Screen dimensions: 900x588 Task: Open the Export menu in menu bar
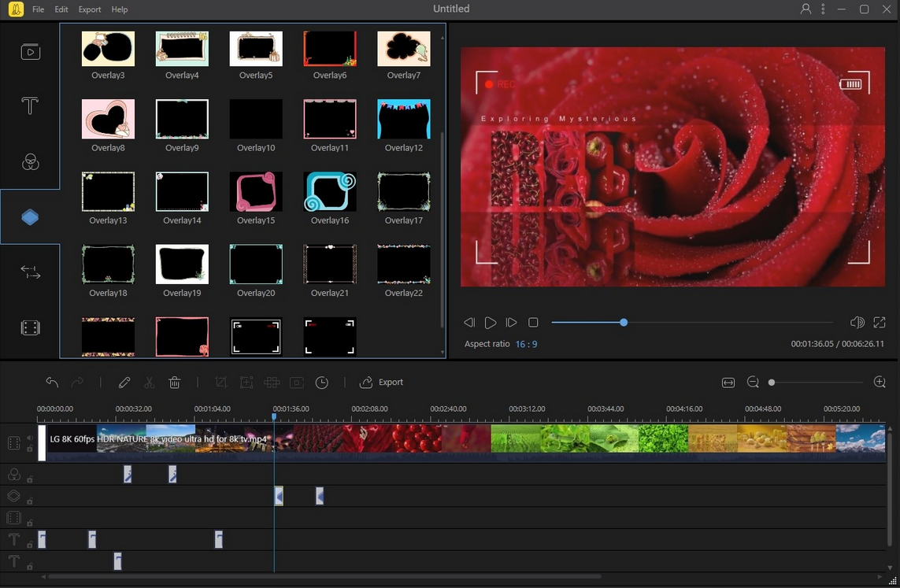click(90, 9)
